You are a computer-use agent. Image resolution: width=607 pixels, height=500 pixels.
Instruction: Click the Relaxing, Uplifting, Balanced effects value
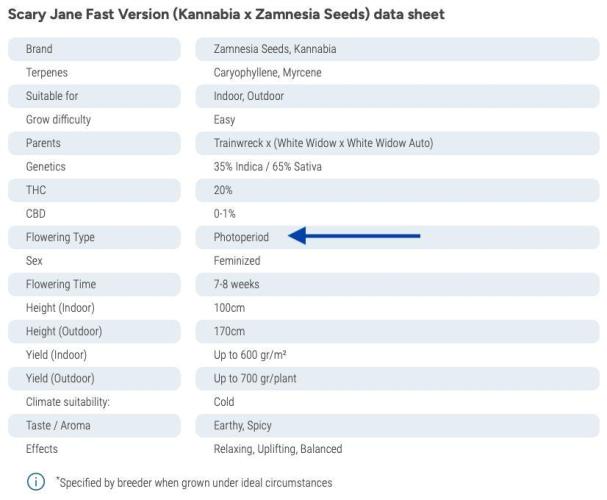278,449
